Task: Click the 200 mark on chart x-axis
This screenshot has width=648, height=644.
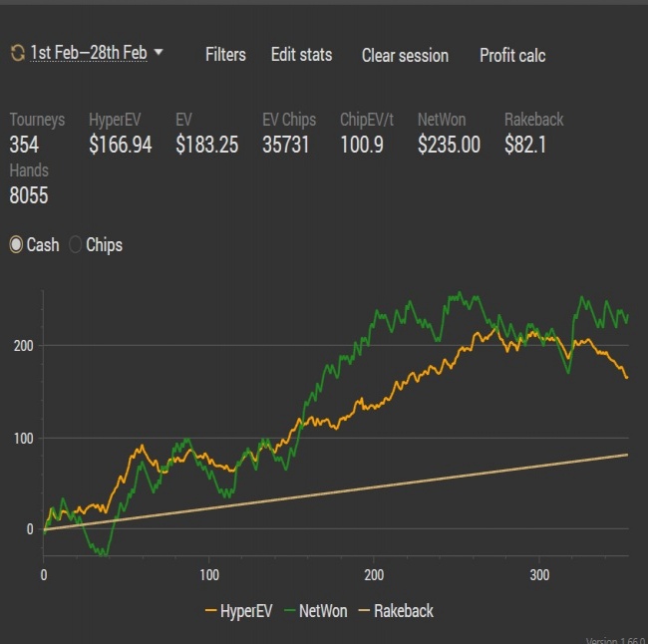Action: (374, 575)
